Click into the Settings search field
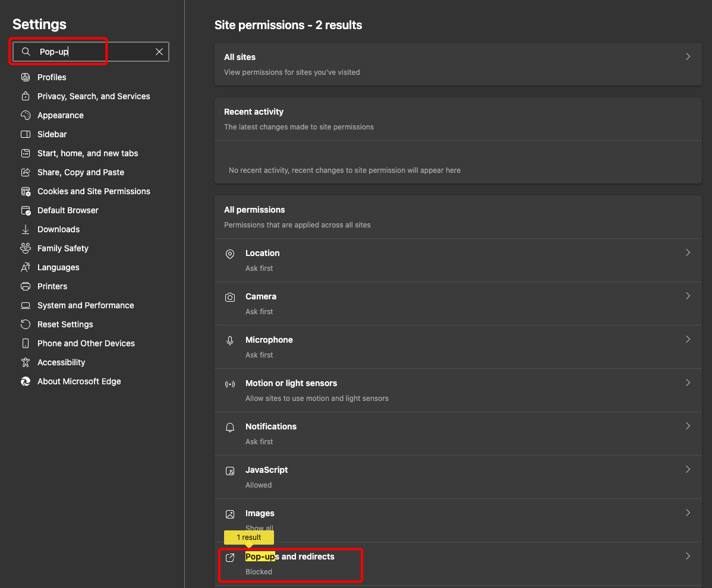 coord(91,52)
